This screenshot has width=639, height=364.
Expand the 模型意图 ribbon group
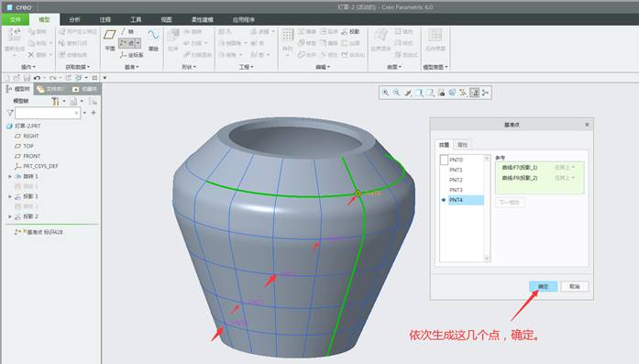pos(435,66)
